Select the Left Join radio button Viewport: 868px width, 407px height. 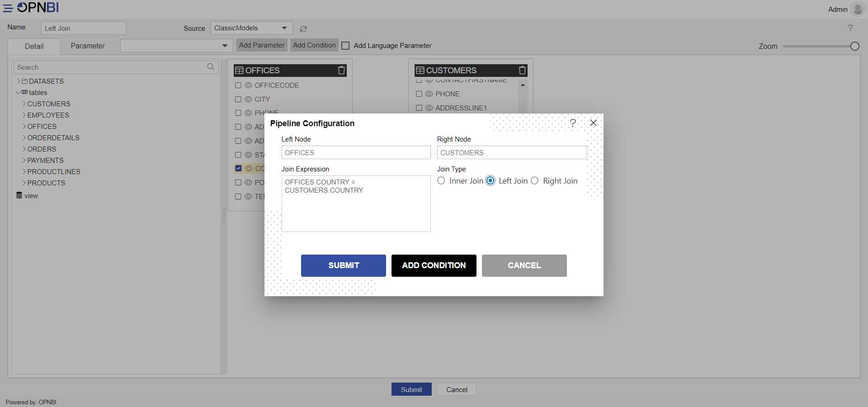pos(491,180)
